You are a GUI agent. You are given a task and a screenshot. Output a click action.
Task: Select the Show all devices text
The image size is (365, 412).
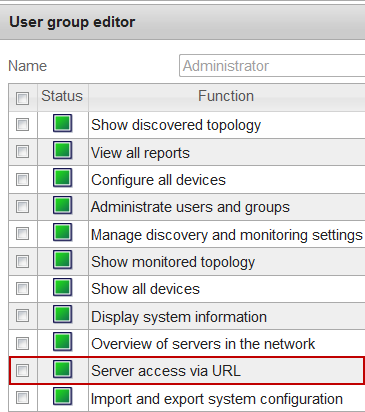(x=145, y=289)
